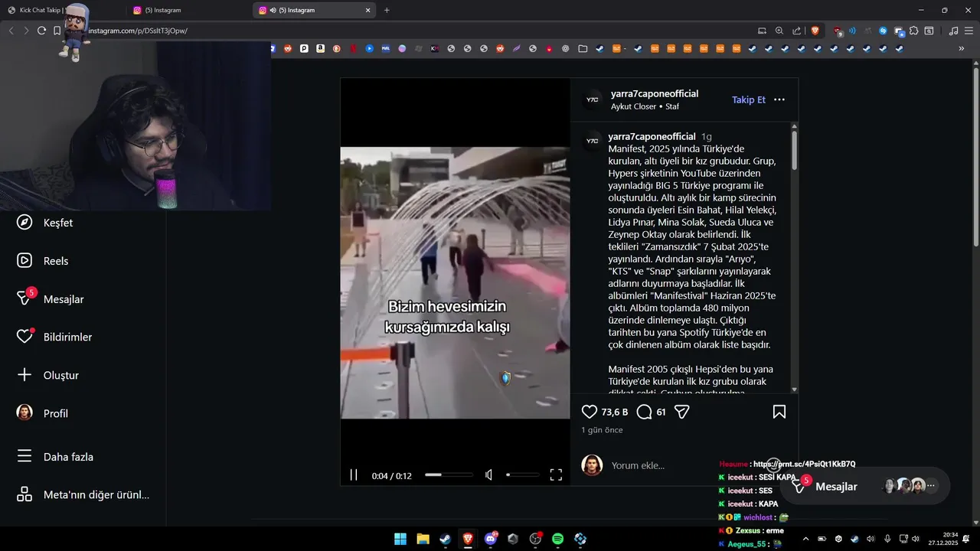The height and width of the screenshot is (551, 980).
Task: Open Spotify from the taskbar
Action: tap(557, 539)
